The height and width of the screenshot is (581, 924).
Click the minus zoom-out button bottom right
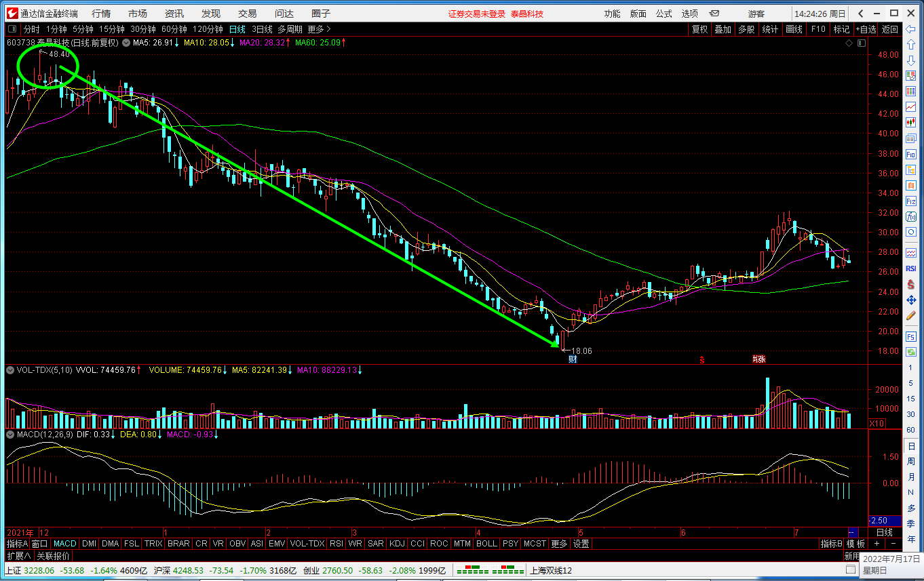click(892, 544)
